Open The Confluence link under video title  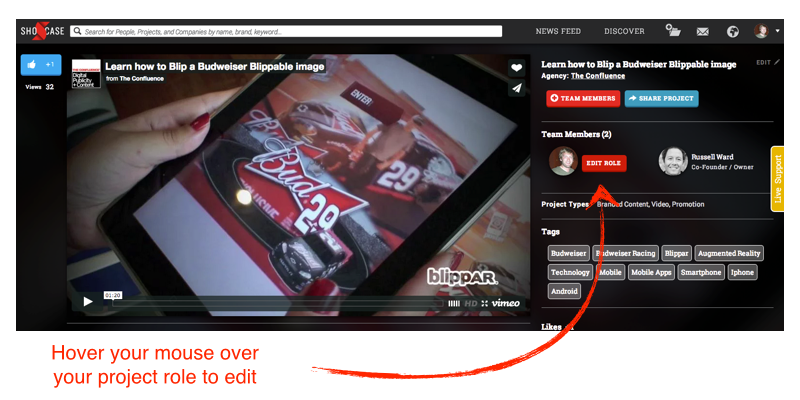pyautogui.click(x=142, y=79)
